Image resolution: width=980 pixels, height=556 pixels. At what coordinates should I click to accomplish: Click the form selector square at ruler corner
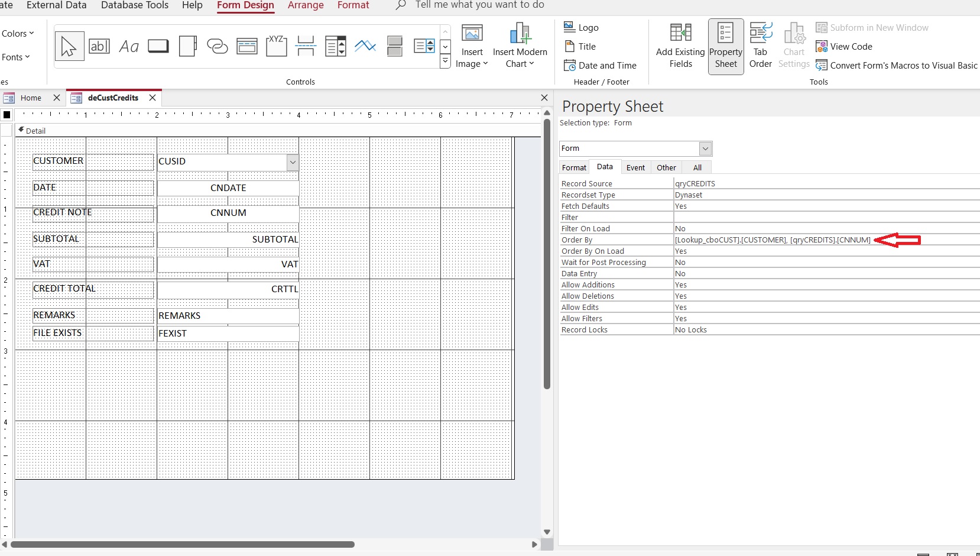click(x=7, y=115)
